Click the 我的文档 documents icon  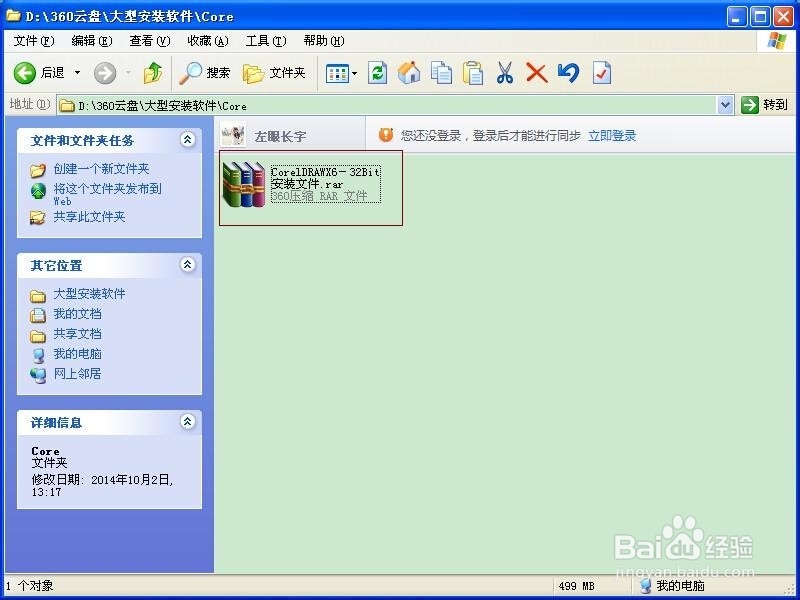tap(38, 315)
